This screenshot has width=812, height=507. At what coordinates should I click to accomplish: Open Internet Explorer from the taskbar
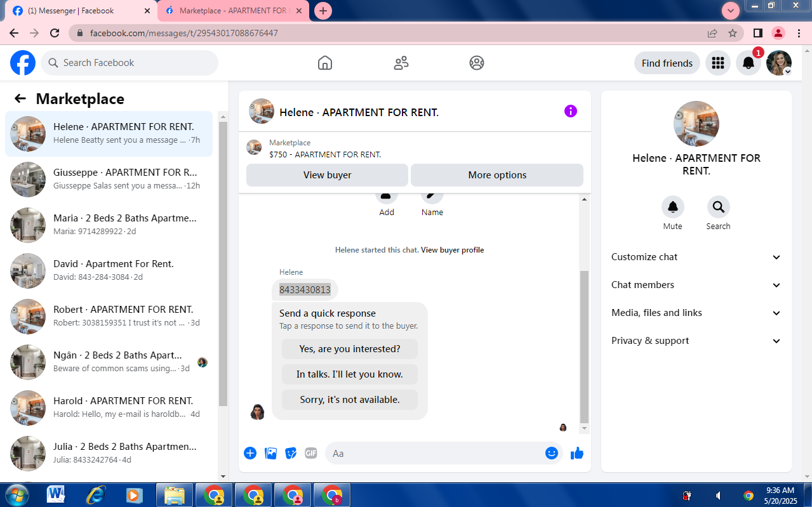[x=95, y=495]
